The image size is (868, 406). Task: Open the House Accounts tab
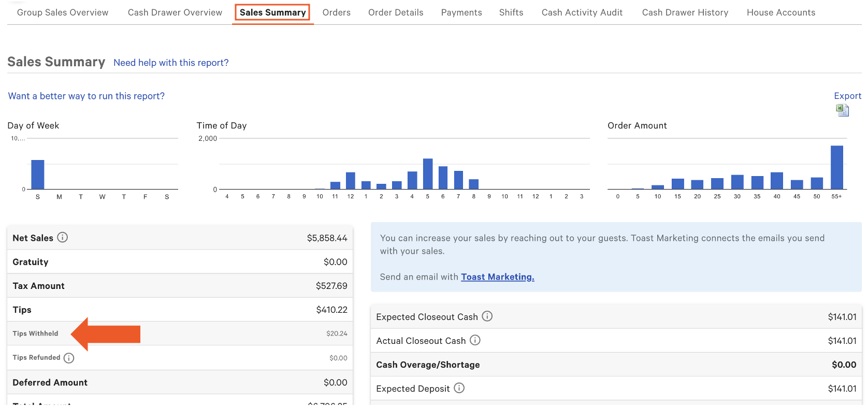(x=780, y=12)
